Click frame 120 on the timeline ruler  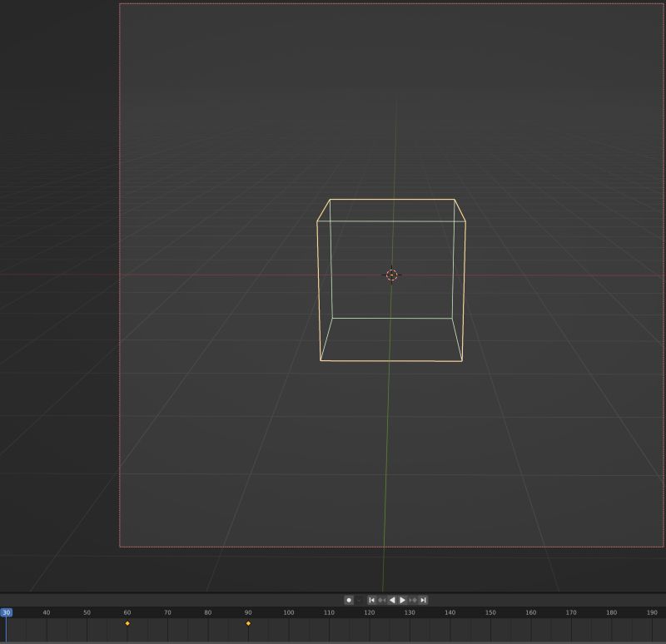(x=371, y=612)
